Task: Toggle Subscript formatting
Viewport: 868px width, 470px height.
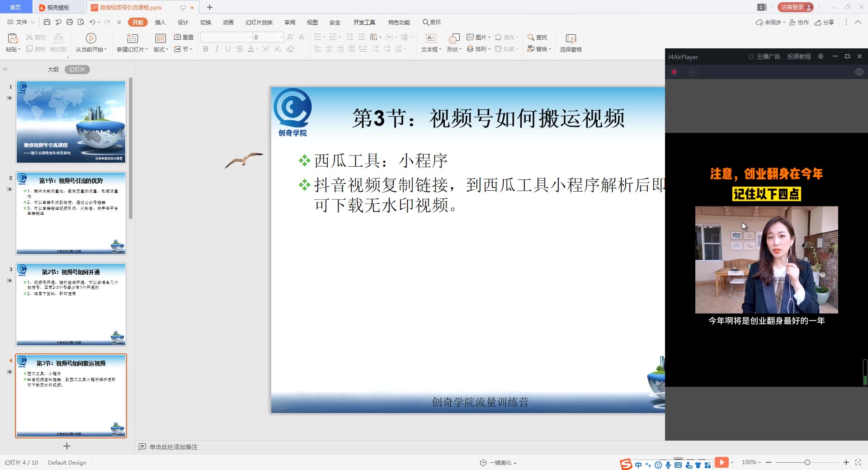Action: [278, 49]
